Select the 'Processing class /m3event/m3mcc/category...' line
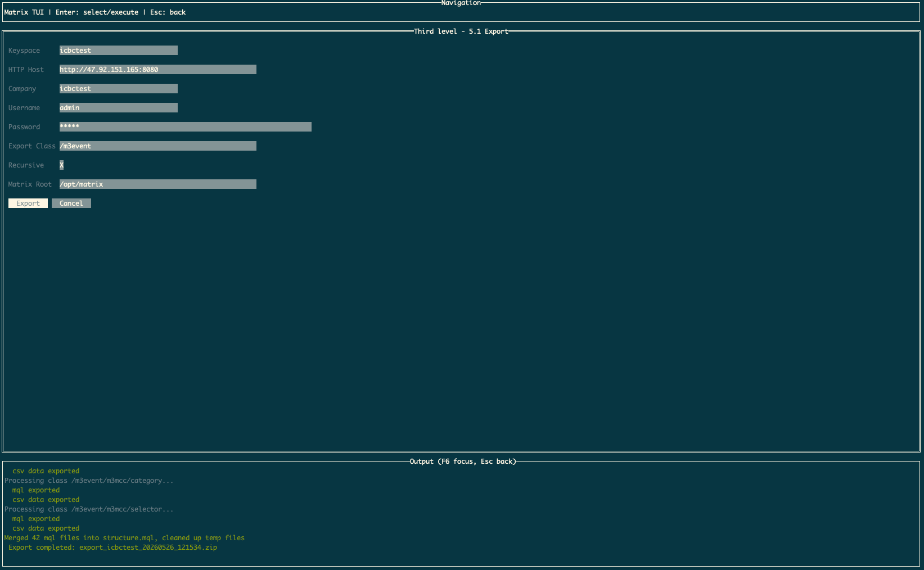The height and width of the screenshot is (570, 924). coord(89,481)
